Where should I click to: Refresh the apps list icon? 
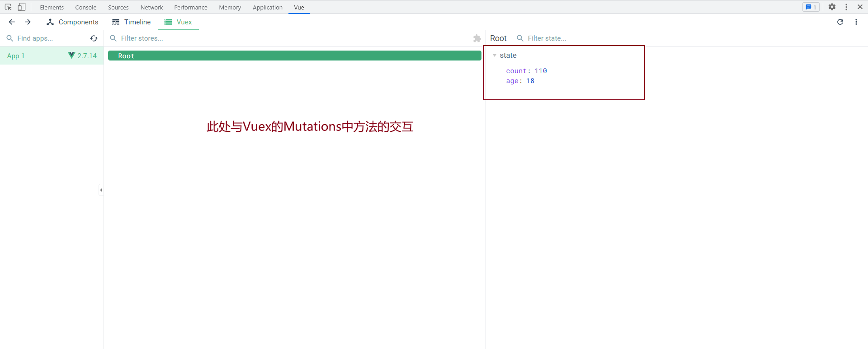94,38
